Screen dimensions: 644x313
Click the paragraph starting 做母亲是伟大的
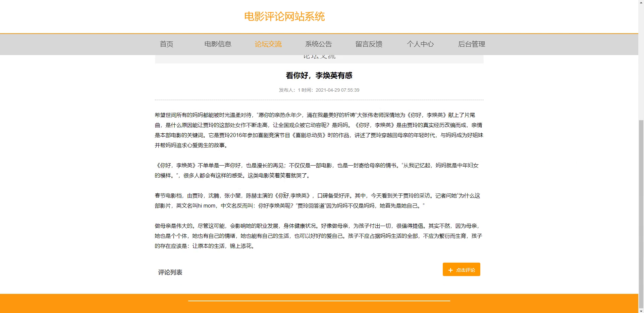click(319, 236)
